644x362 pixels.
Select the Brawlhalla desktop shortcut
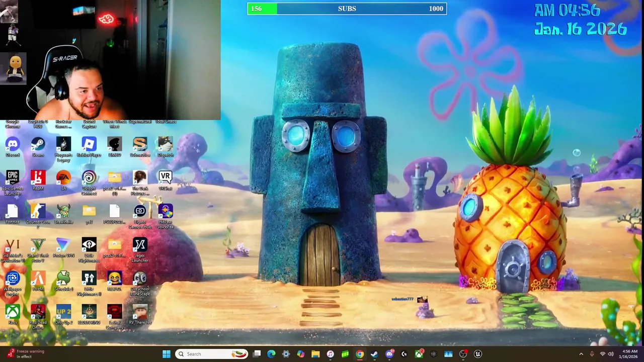(x=63, y=215)
